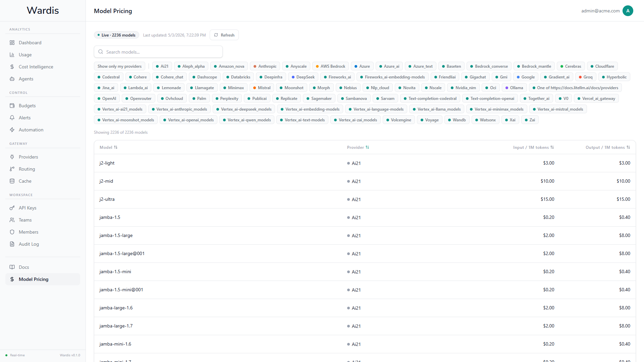The height and width of the screenshot is (362, 644).
Task: Filter by Cerebras provider chip
Action: pos(571,66)
